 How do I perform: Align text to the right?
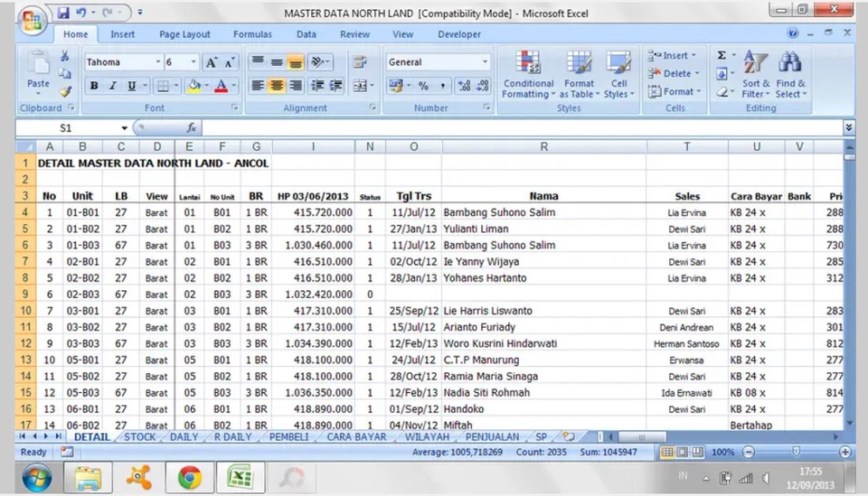[296, 86]
